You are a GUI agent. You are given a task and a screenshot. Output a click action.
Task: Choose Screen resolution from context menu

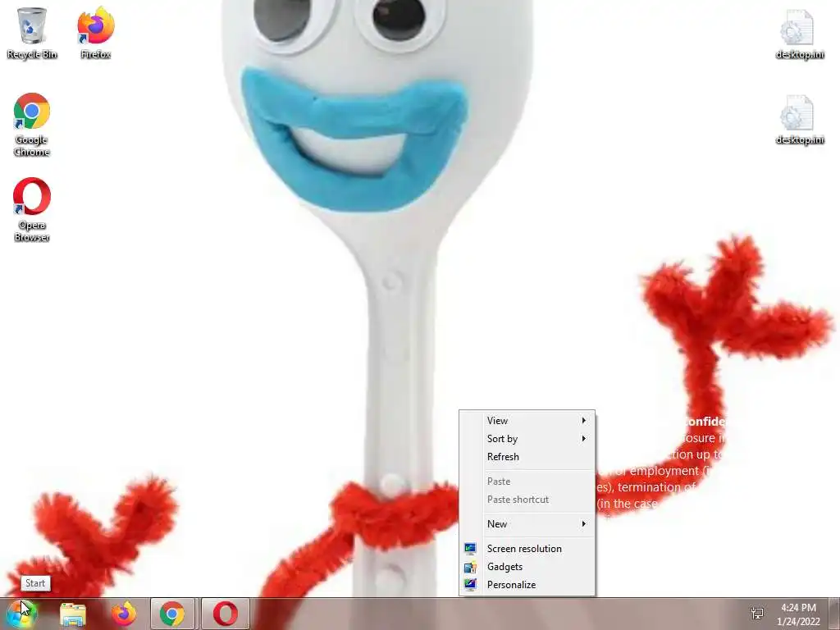[527, 549]
